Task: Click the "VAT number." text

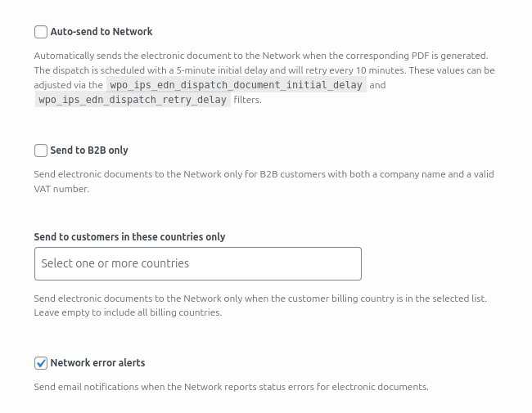Action: click(61, 189)
